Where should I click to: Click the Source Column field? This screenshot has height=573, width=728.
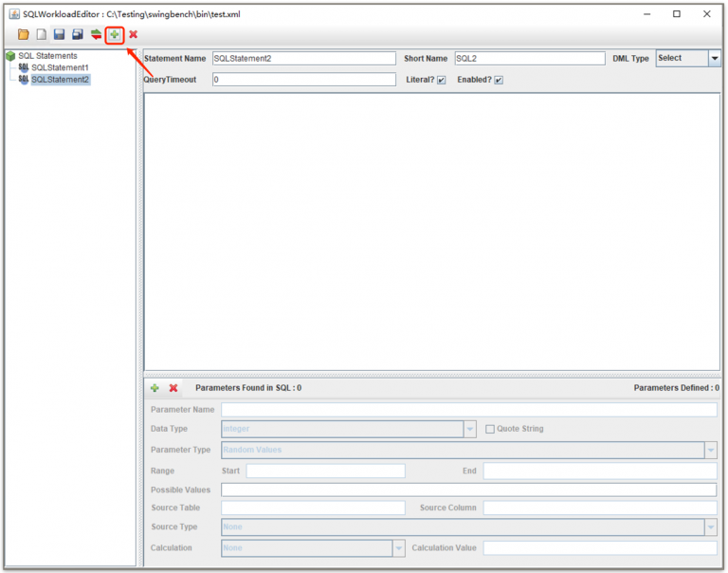click(600, 508)
